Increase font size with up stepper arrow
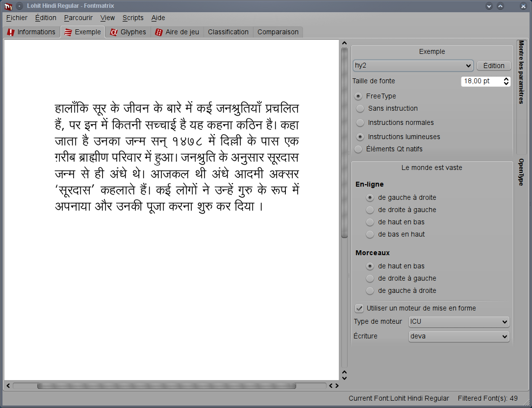The width and height of the screenshot is (532, 408). point(506,79)
